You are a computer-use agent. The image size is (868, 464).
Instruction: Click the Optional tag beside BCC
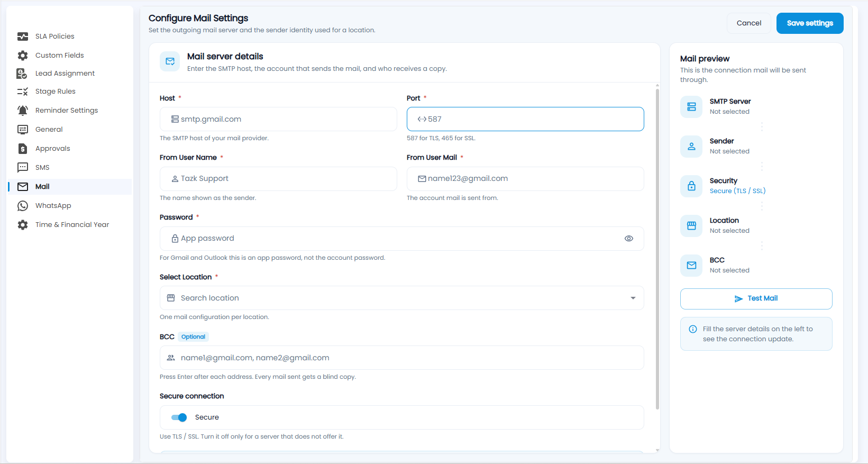[193, 337]
